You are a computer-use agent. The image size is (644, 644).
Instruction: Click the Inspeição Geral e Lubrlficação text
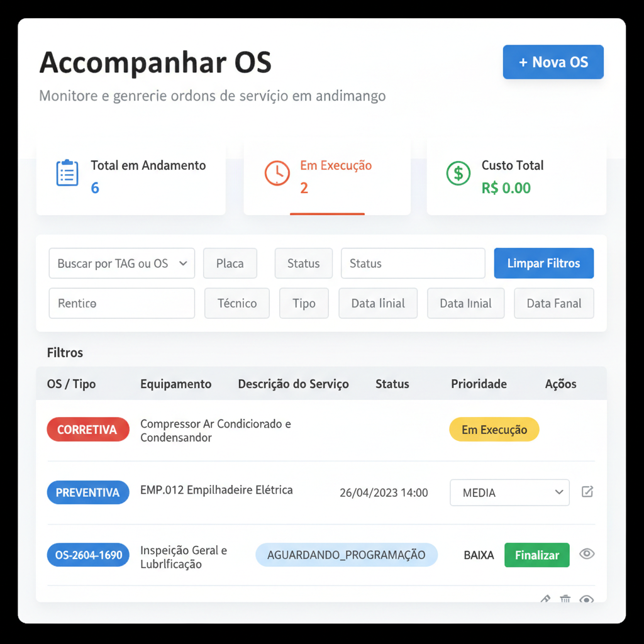[x=184, y=557]
